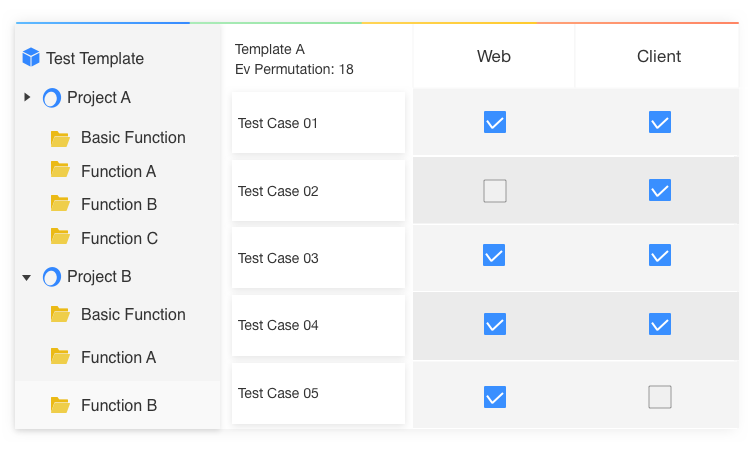This screenshot has height=450, width=750.
Task: Open the Test Case 04 row card
Action: click(318, 325)
